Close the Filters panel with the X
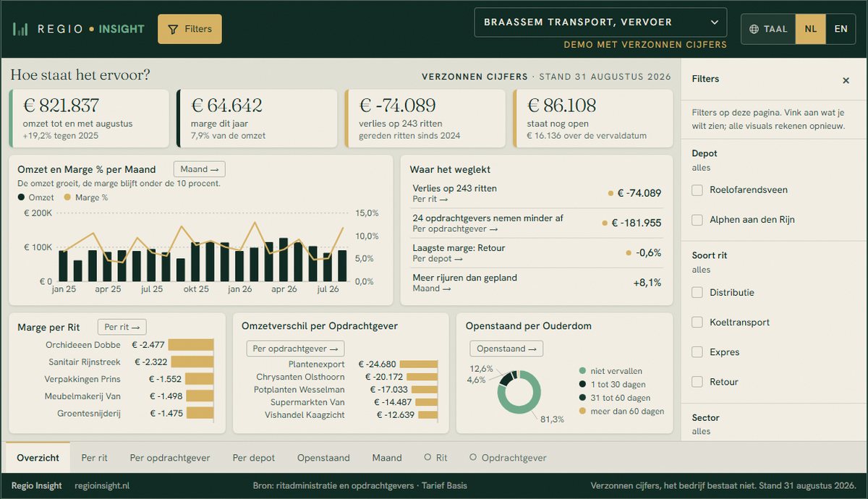 point(846,80)
